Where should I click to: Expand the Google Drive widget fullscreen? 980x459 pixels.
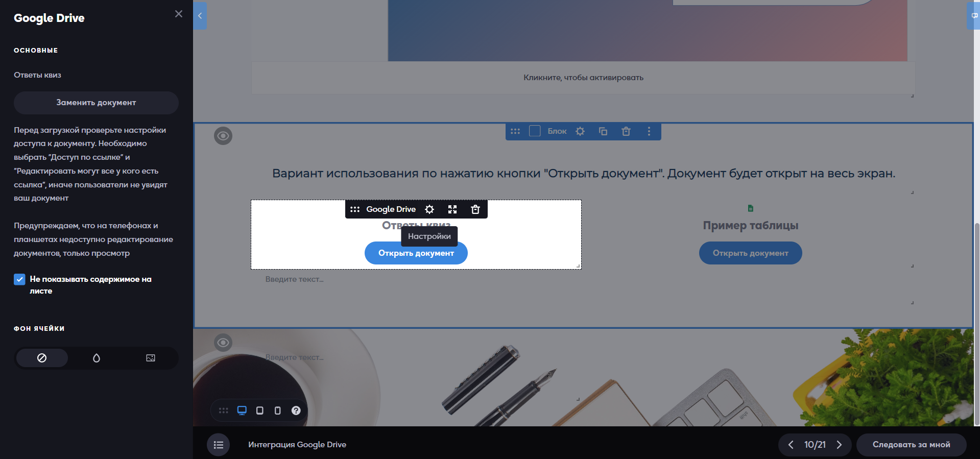pyautogui.click(x=452, y=209)
